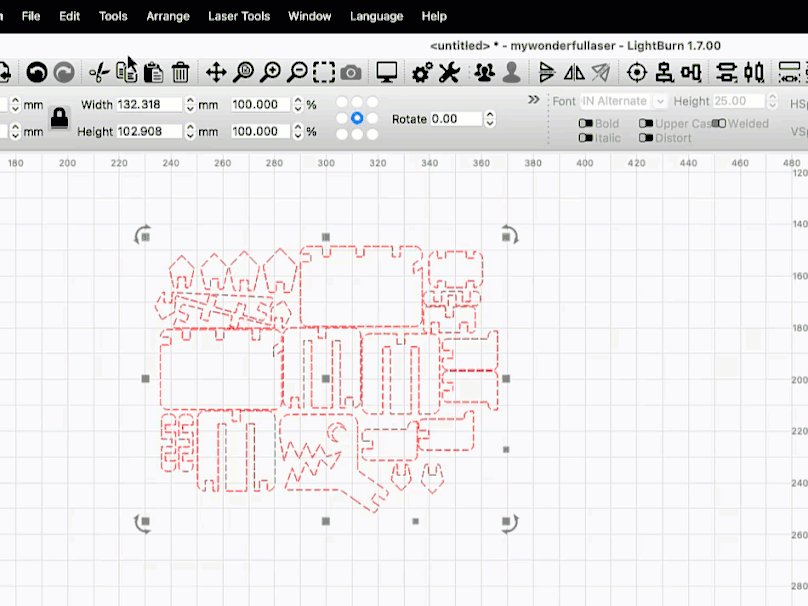The image size is (808, 606).
Task: Click the Delete trash can icon
Action: click(x=180, y=72)
